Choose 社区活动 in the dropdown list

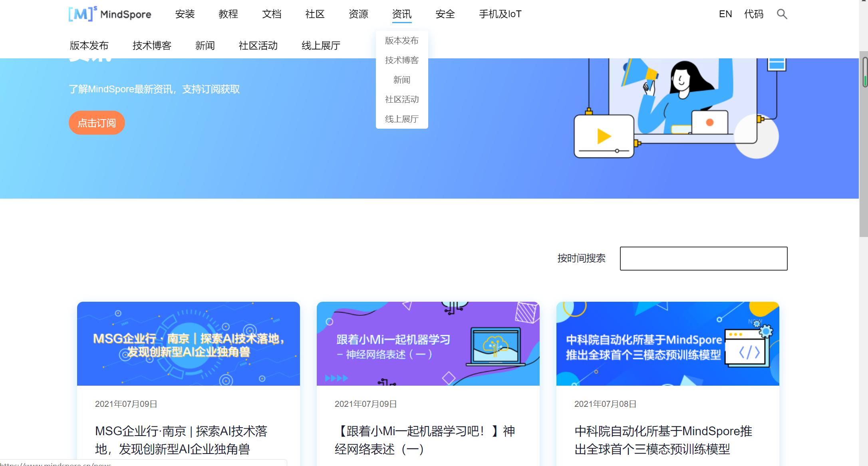pos(401,100)
